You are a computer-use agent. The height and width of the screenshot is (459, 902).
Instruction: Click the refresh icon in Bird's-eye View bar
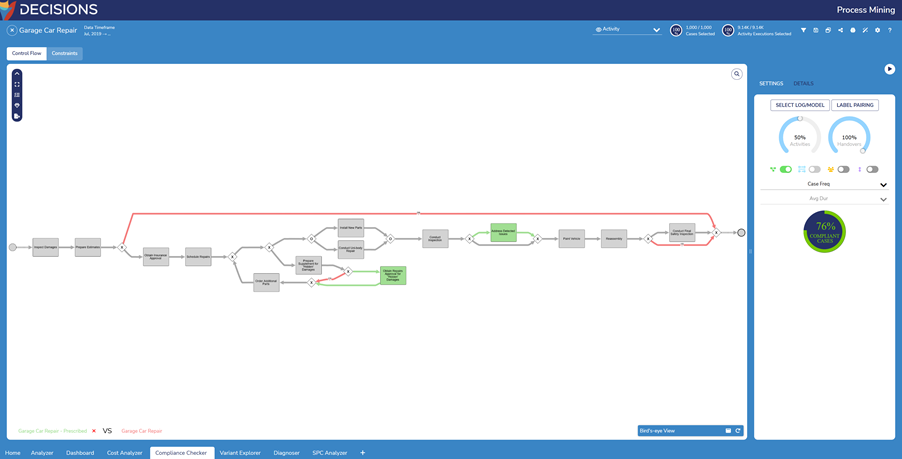(738, 431)
